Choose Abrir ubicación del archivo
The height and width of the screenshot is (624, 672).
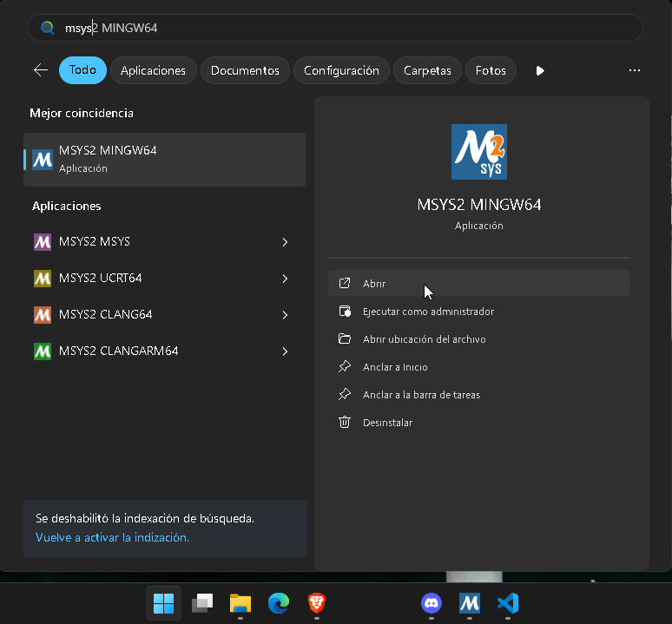click(x=478, y=339)
